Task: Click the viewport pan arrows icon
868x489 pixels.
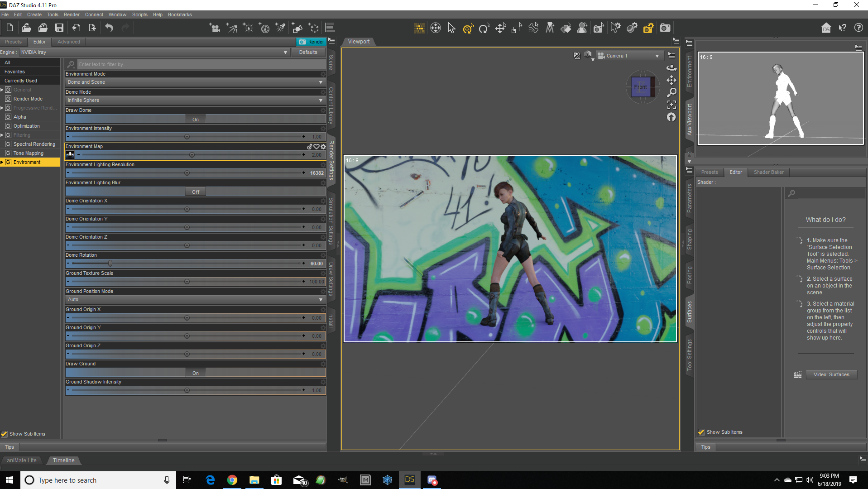Action: pyautogui.click(x=671, y=80)
